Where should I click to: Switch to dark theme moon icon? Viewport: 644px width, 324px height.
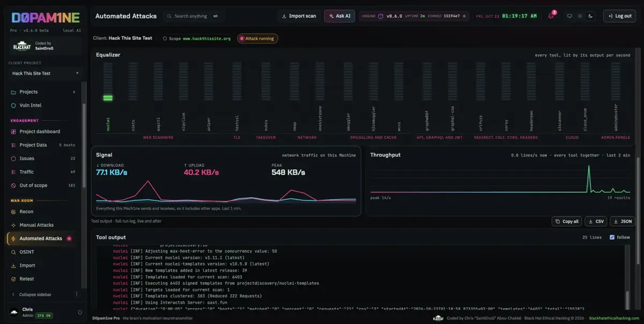[590, 16]
